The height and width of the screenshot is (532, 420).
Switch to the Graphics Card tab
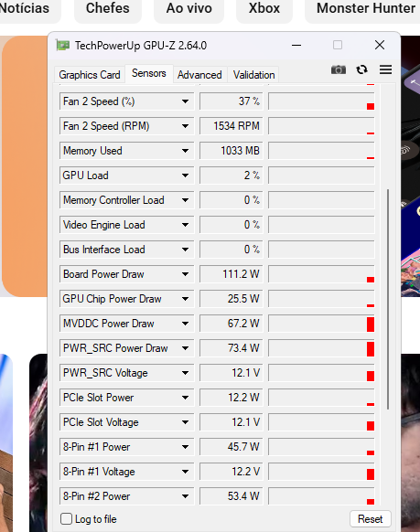tap(90, 75)
